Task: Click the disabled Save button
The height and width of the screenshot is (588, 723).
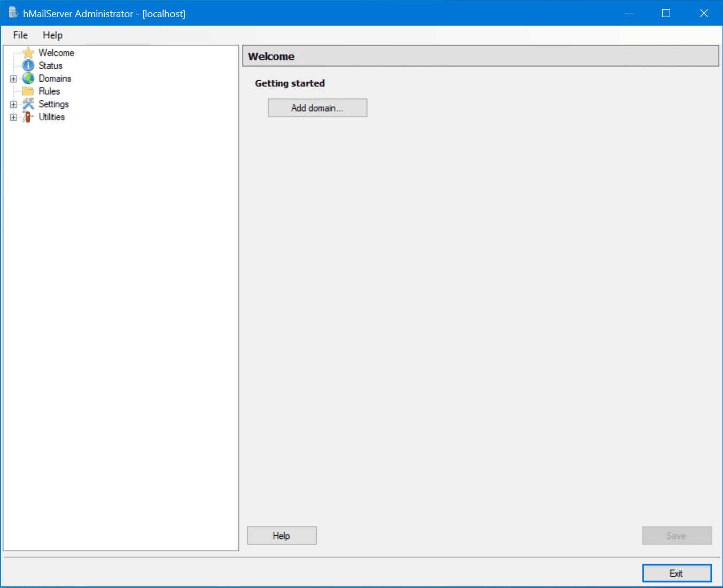Action: 677,535
